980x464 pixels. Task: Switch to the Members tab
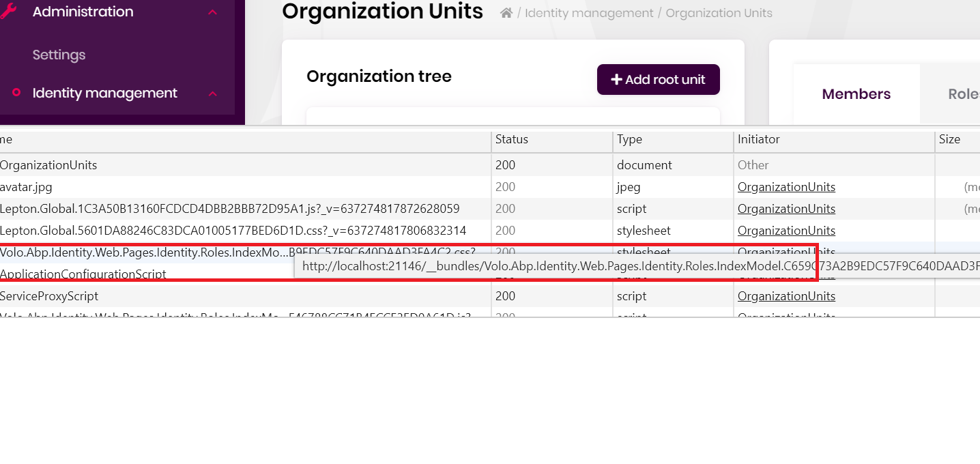(856, 94)
